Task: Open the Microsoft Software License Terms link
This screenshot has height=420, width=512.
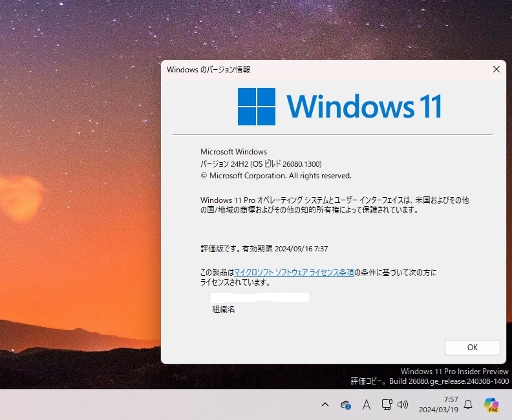Action: click(294, 273)
